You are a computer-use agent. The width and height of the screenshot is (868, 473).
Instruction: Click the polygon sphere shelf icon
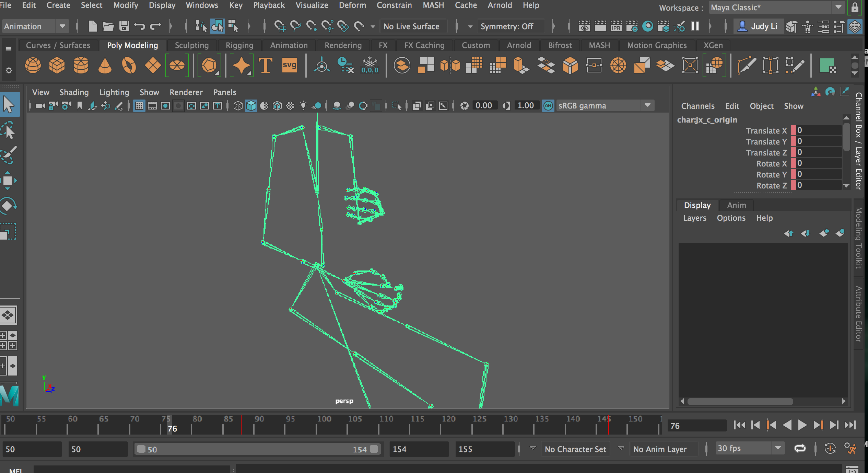point(33,65)
